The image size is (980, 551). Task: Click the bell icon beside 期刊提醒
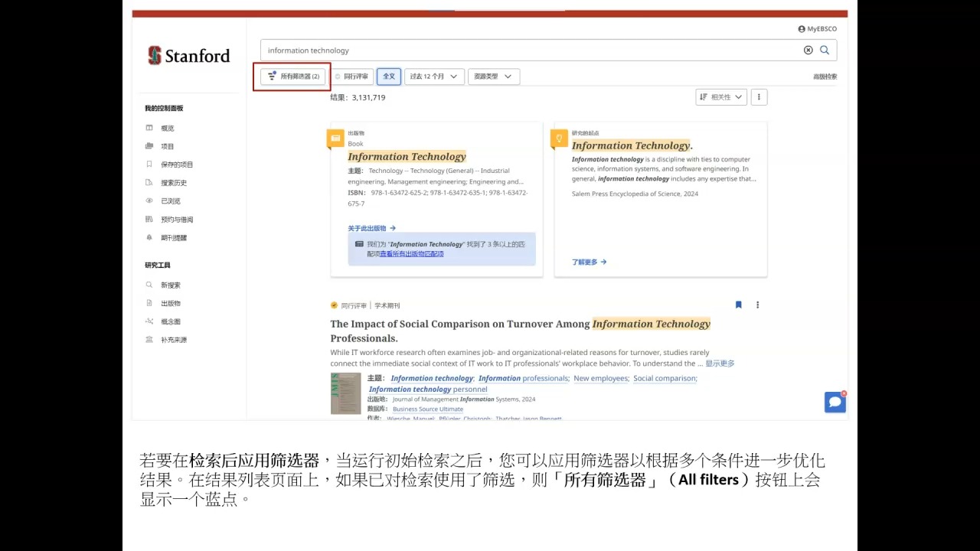click(149, 238)
